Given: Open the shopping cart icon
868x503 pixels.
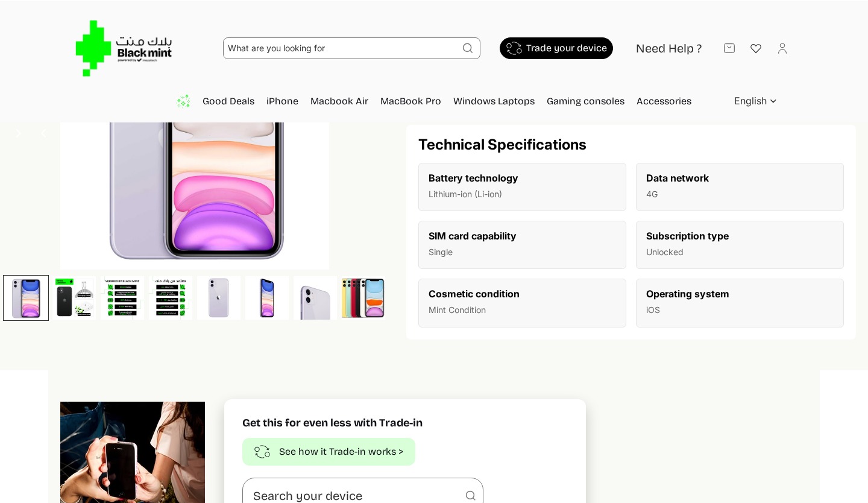Looking at the screenshot, I should click(x=729, y=48).
